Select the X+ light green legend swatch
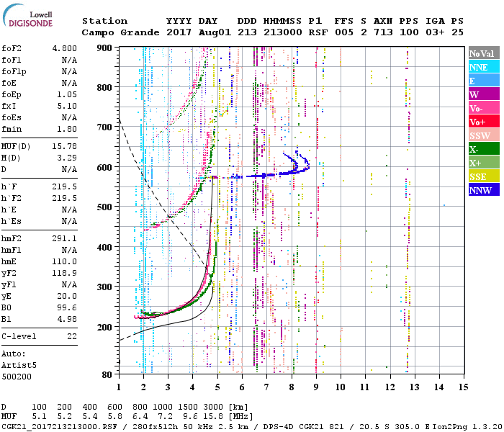 pos(484,162)
